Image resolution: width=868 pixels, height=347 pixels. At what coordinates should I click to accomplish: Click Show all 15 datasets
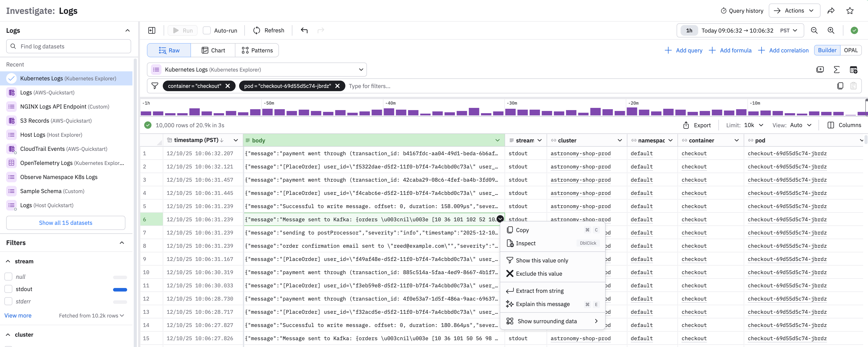point(66,223)
